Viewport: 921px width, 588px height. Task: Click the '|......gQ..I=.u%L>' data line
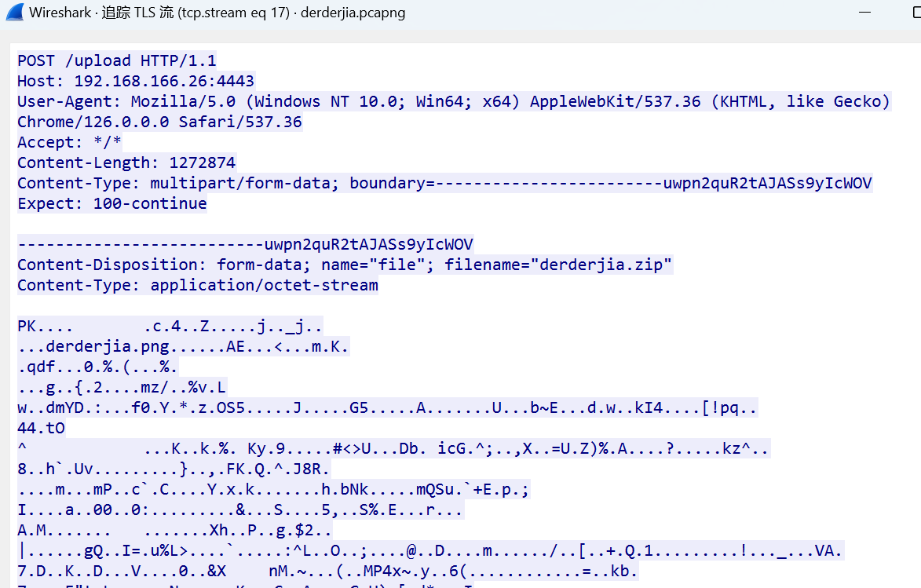pyautogui.click(x=430, y=551)
